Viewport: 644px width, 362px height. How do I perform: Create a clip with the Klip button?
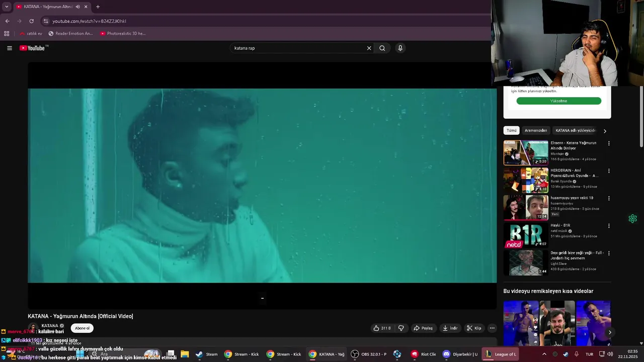click(474, 328)
